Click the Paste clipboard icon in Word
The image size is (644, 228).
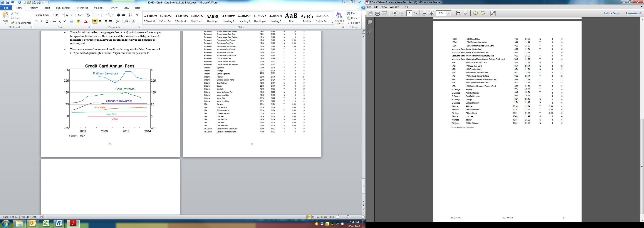click(x=5, y=15)
